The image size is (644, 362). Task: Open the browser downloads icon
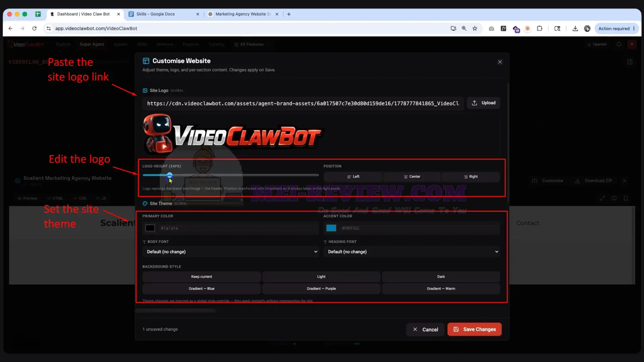(575, 29)
